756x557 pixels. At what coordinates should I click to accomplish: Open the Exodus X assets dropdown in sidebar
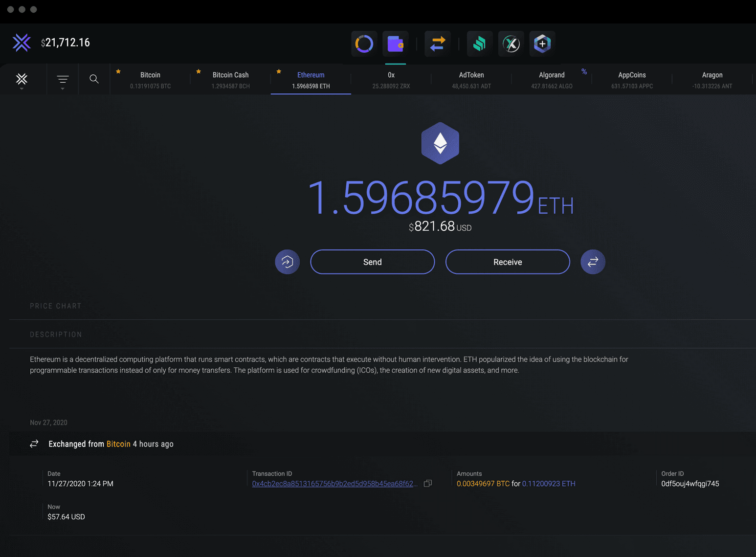[22, 80]
